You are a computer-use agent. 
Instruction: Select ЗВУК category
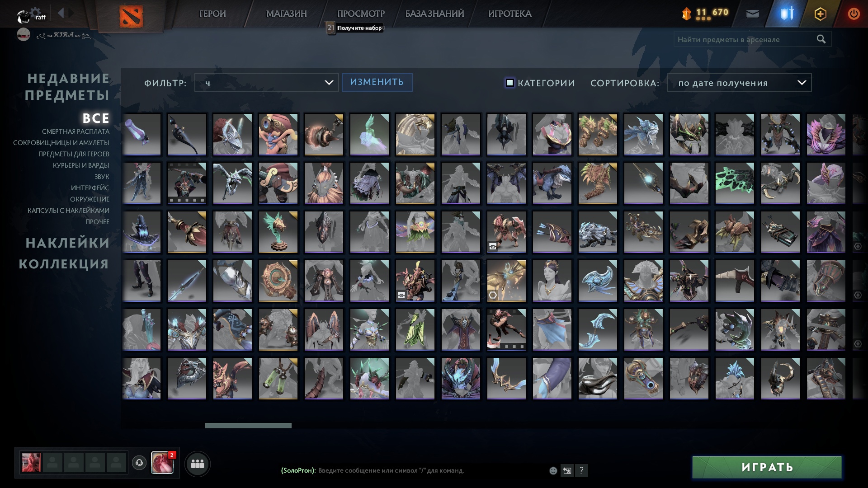coord(102,177)
